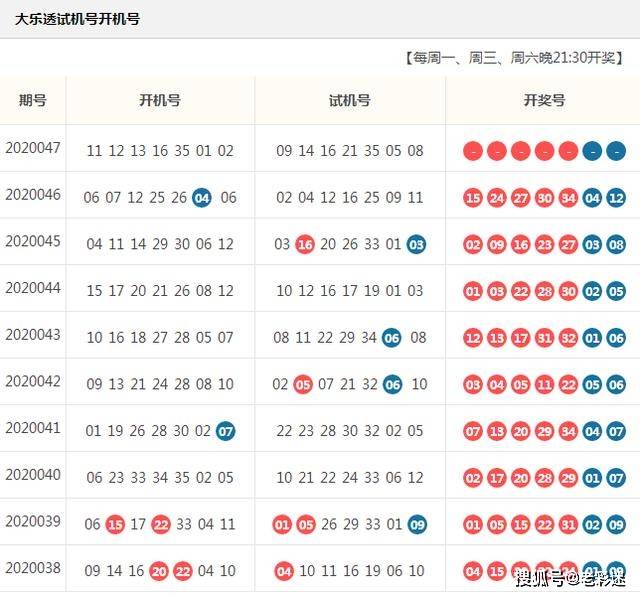Click 开机号 '06 23 33 34 35 02 05' for 2020040
Screen dimensions: 640x596
160,478
